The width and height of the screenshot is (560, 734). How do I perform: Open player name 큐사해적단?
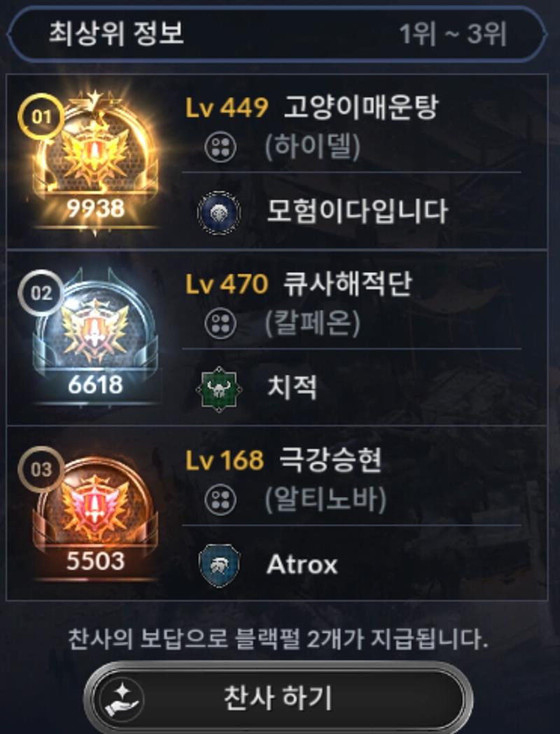coord(348,284)
